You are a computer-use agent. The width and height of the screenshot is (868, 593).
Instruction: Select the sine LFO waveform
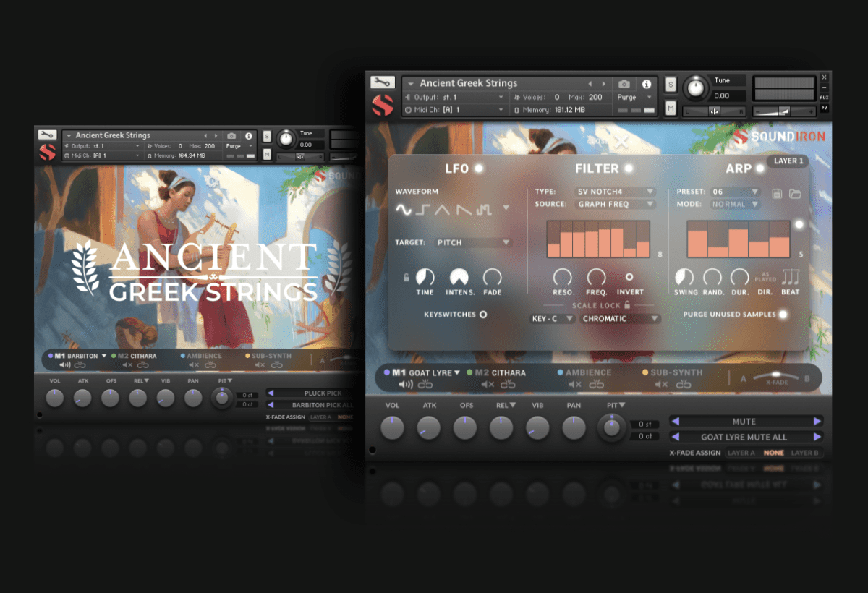tap(403, 210)
